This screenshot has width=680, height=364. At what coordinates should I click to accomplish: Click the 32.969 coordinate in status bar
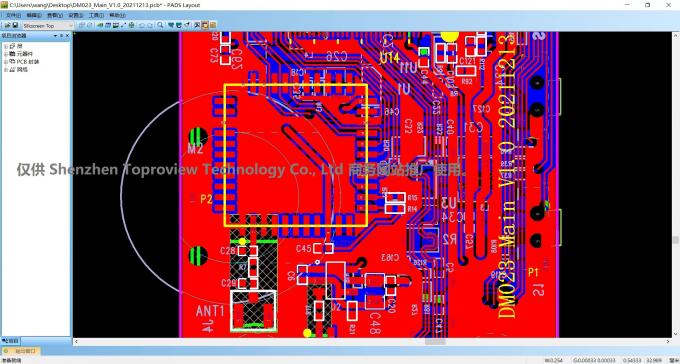click(x=654, y=361)
